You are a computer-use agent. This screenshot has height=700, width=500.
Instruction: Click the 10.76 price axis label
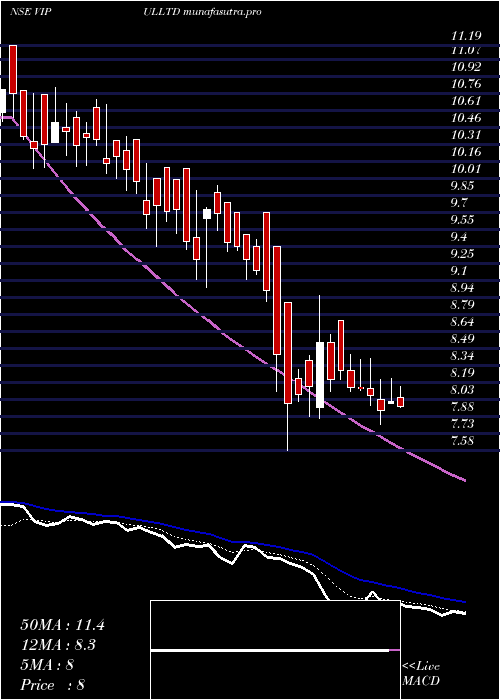(466, 84)
